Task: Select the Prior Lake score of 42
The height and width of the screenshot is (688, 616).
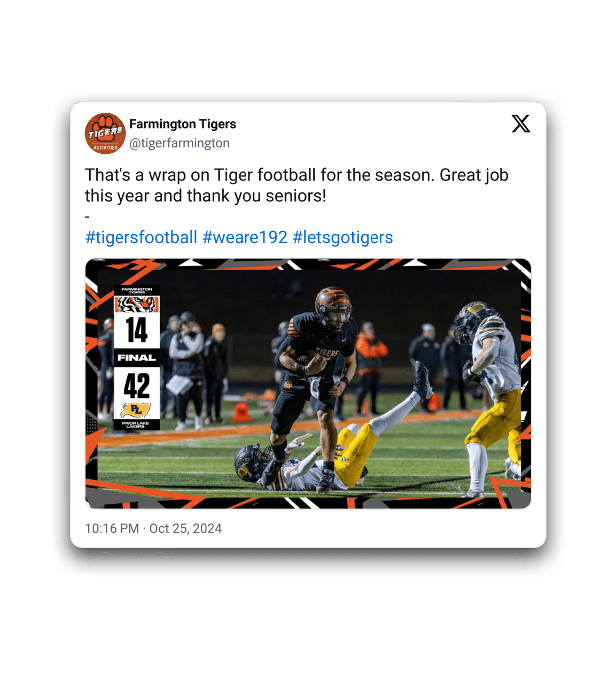Action: pyautogui.click(x=137, y=386)
